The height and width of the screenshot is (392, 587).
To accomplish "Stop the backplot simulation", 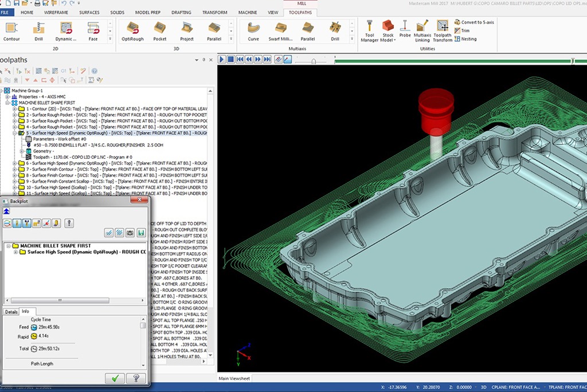I will (x=231, y=59).
